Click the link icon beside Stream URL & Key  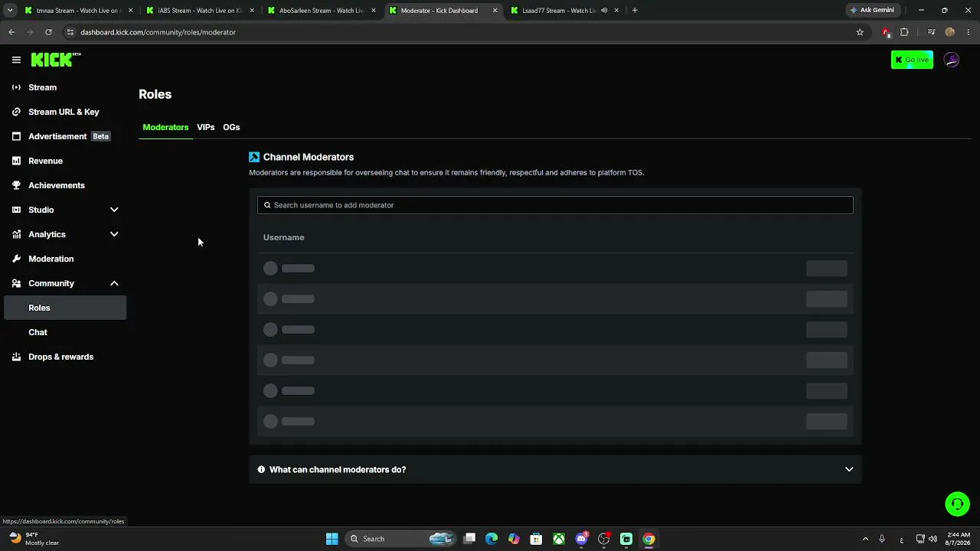[16, 112]
